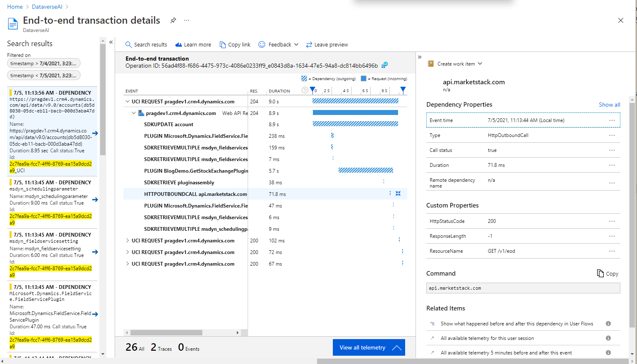Open arrow for msdyn_schedulingparameter result
The image size is (637, 364).
click(95, 200)
